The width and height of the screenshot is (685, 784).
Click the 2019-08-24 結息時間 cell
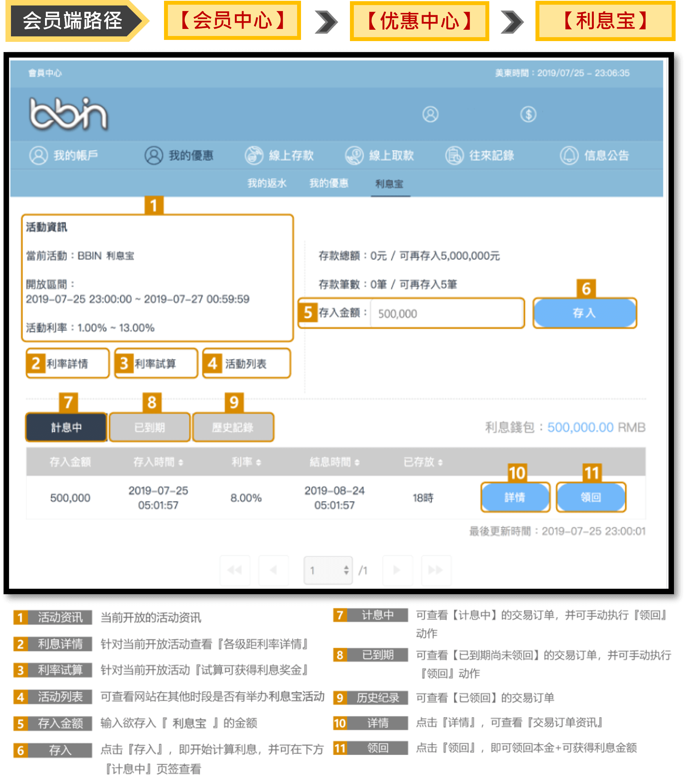point(334,498)
